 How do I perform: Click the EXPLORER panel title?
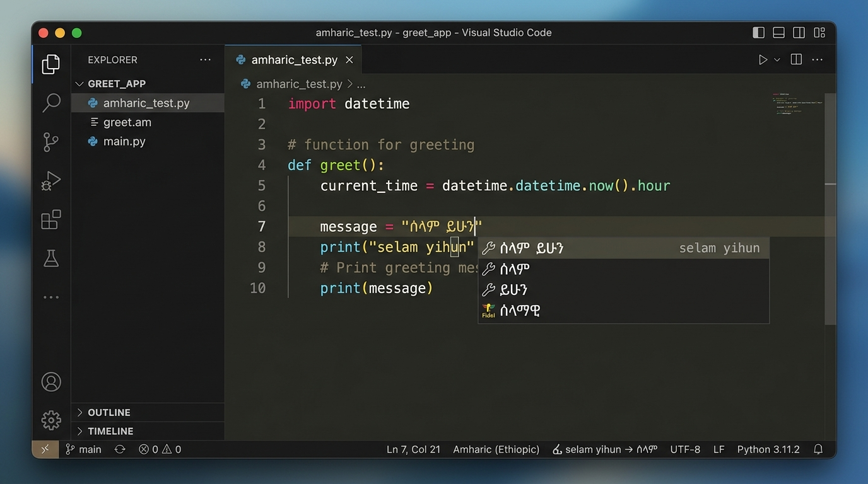point(112,60)
